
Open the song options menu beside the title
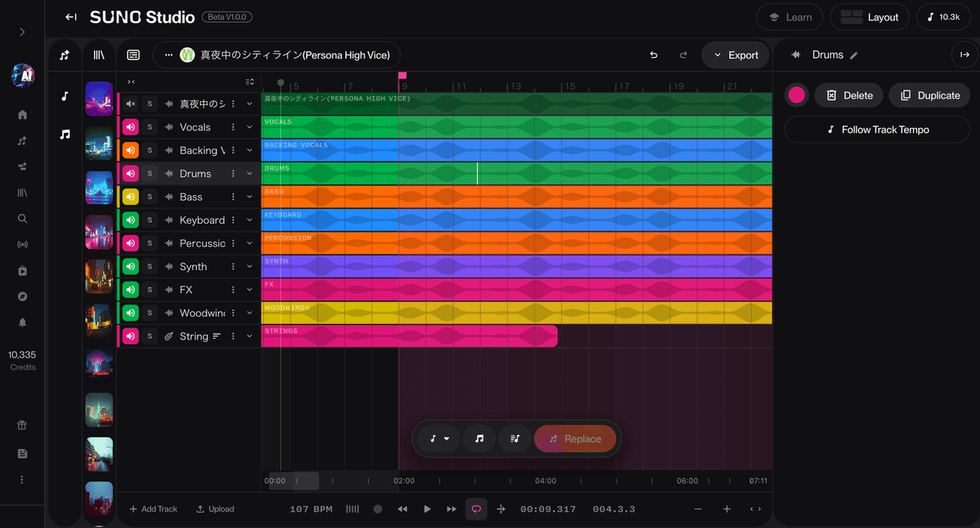click(x=168, y=55)
